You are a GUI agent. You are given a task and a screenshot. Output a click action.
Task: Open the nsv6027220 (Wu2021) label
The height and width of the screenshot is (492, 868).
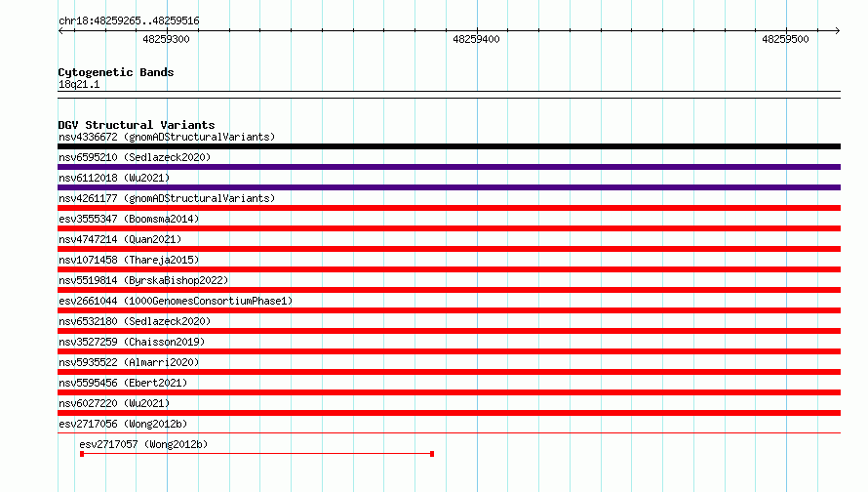tap(114, 403)
